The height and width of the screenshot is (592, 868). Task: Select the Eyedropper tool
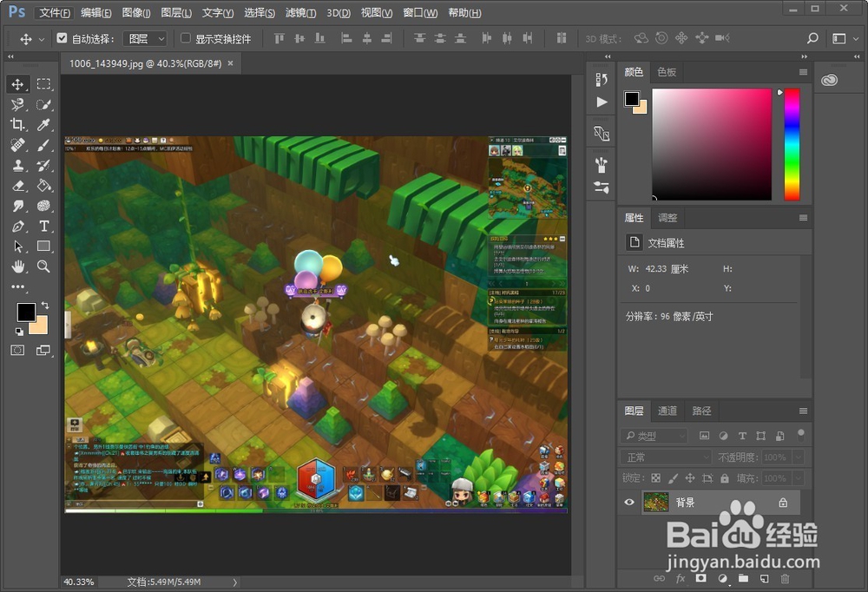click(x=43, y=125)
